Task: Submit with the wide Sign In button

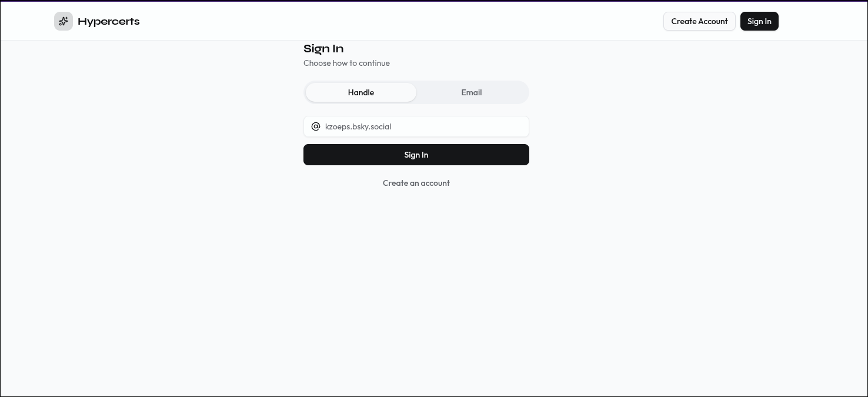Action: (416, 155)
